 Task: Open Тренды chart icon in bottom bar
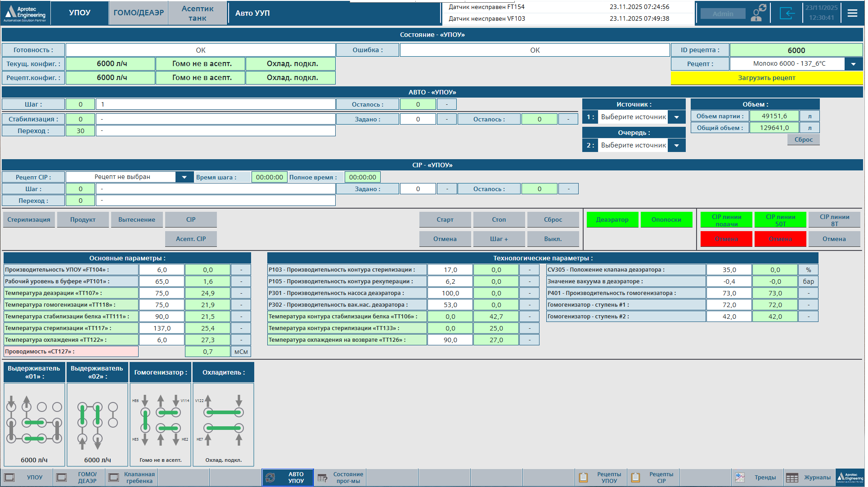click(x=740, y=478)
